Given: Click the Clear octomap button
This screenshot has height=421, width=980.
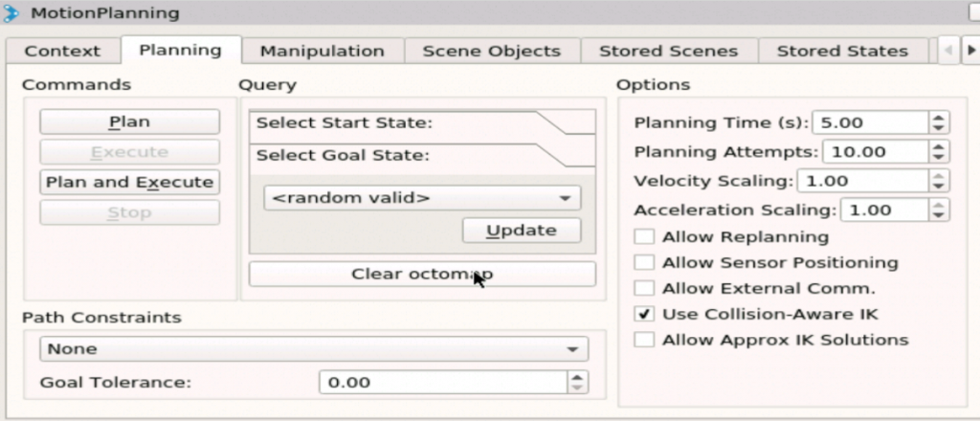Looking at the screenshot, I should [422, 274].
